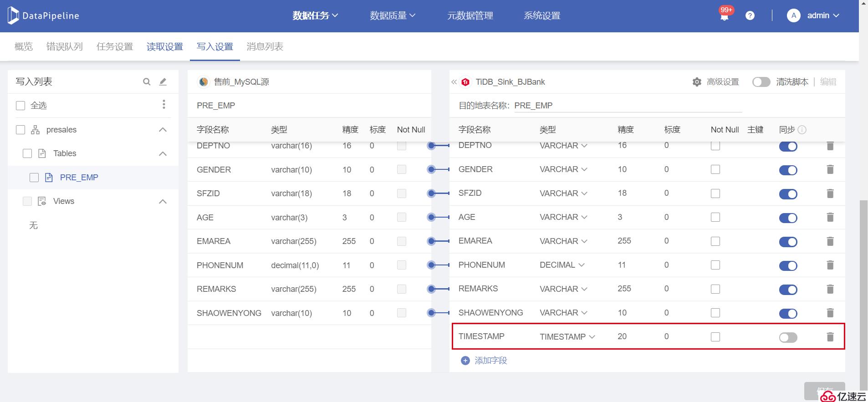Open the help question mark icon

pyautogui.click(x=750, y=15)
